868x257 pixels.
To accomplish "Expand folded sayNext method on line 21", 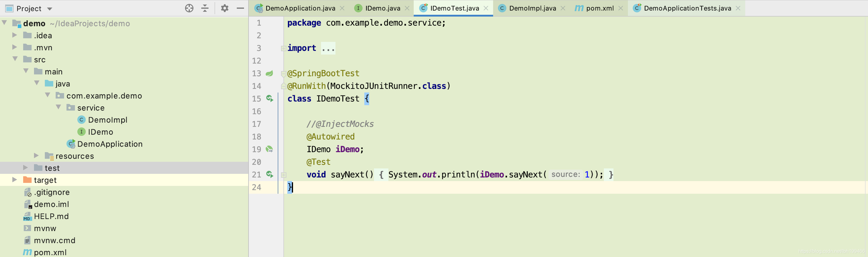I will tap(283, 175).
